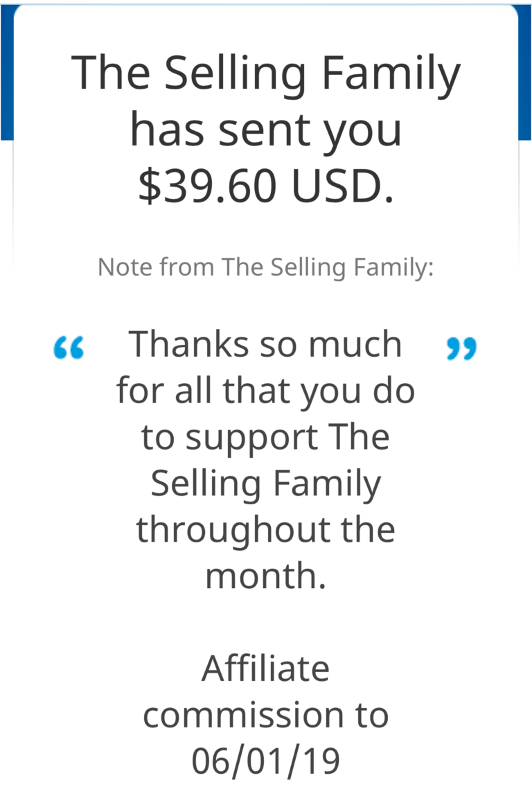Click the blue header band on left edge
The image size is (532, 805).
(7, 72)
